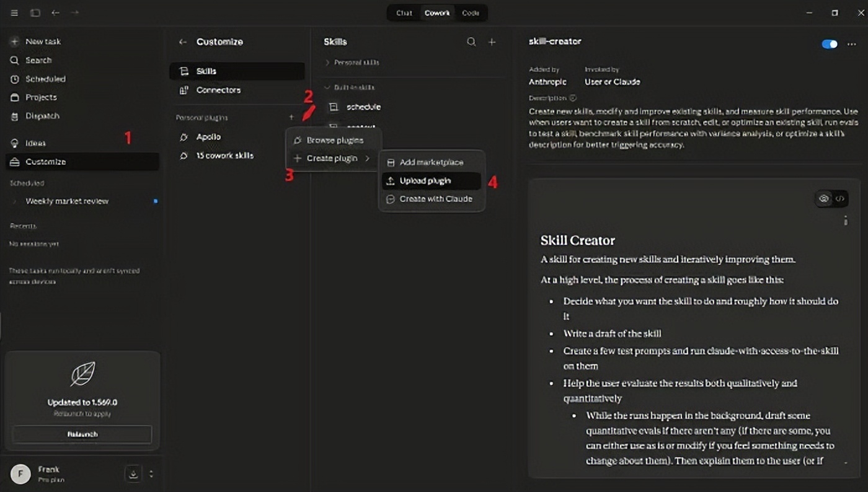Click the info icon beside Description
868x492 pixels.
[x=573, y=98]
